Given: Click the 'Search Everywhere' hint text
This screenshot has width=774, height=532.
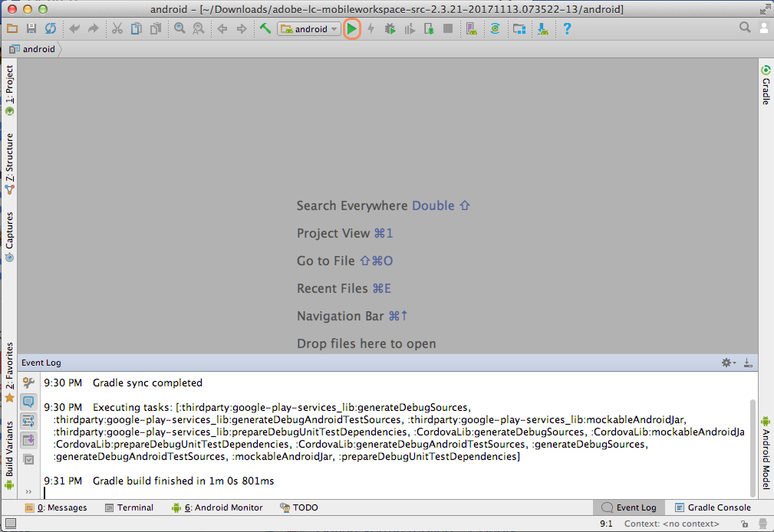Looking at the screenshot, I should 352,205.
